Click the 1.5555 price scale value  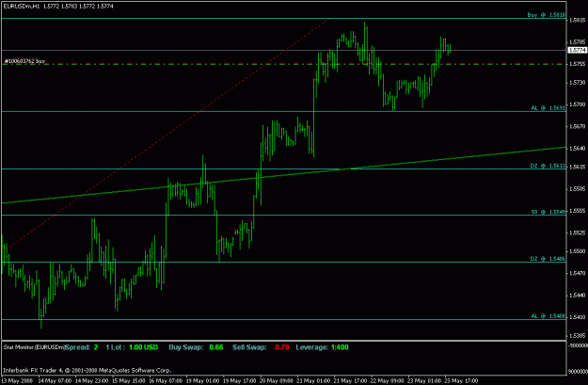578,211
